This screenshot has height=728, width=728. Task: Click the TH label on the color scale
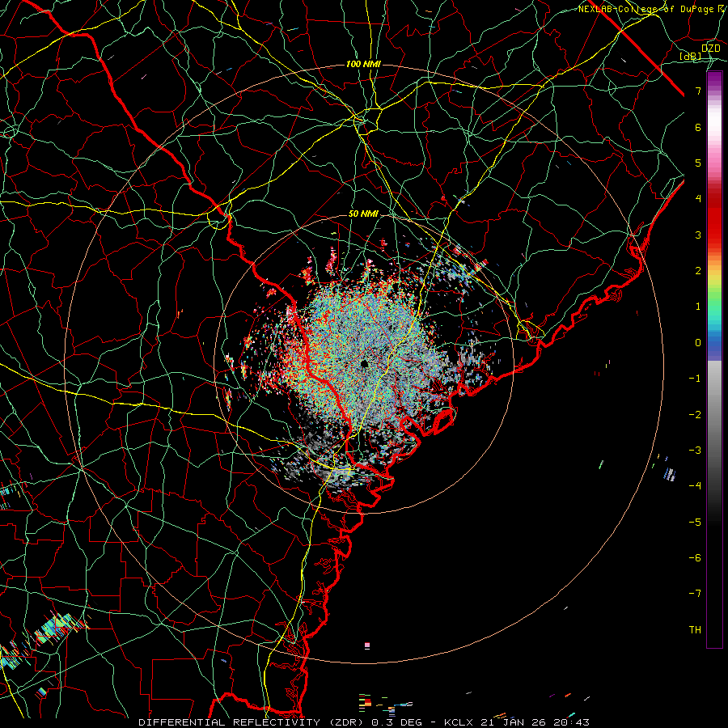click(696, 630)
